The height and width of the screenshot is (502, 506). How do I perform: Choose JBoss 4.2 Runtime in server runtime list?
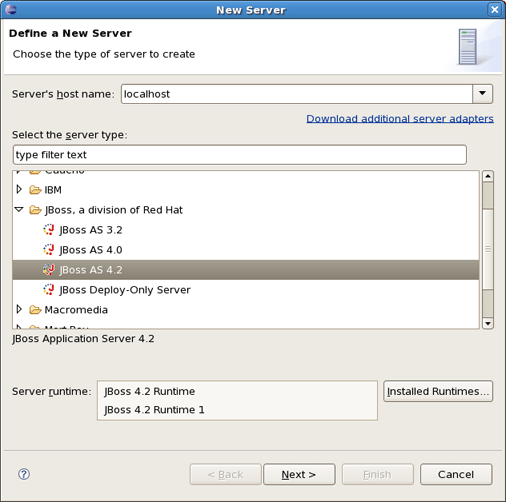[149, 391]
